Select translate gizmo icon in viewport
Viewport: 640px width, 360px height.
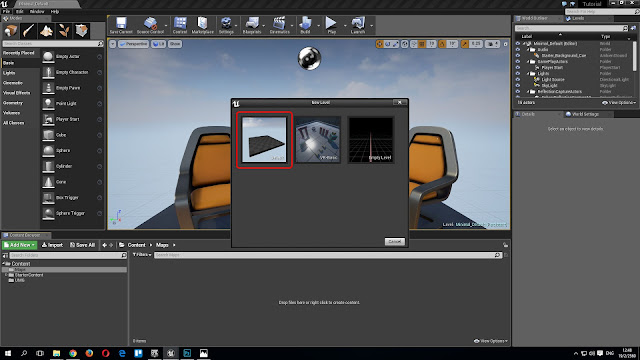(380, 44)
